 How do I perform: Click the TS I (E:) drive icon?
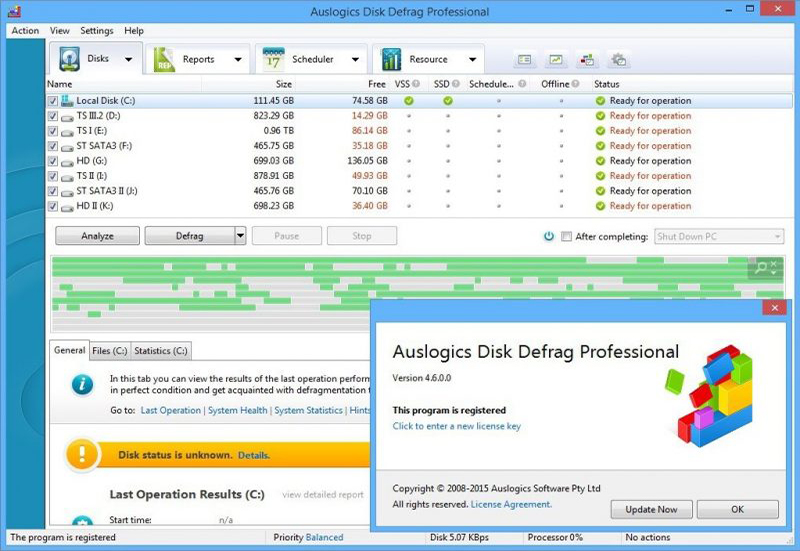(67, 132)
